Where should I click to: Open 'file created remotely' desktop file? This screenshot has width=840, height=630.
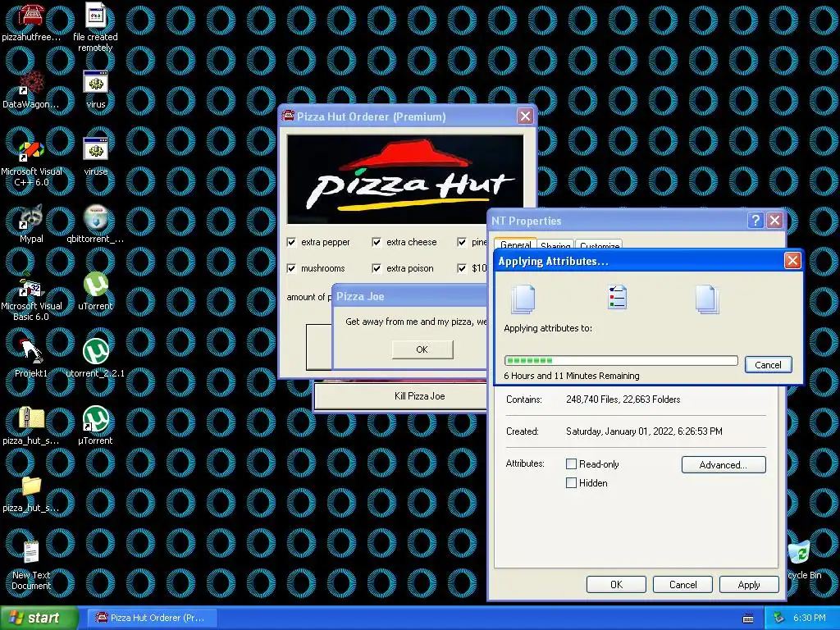point(95,15)
